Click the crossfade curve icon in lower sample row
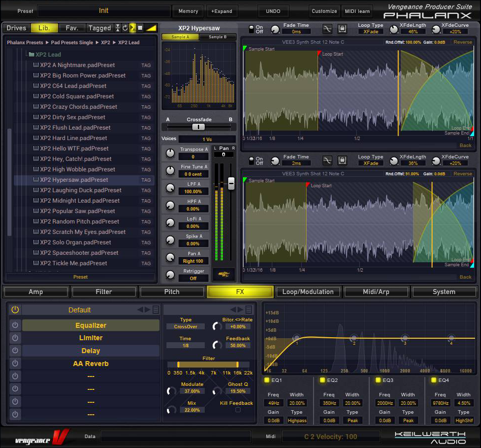The width and height of the screenshot is (481, 448). pos(327,160)
